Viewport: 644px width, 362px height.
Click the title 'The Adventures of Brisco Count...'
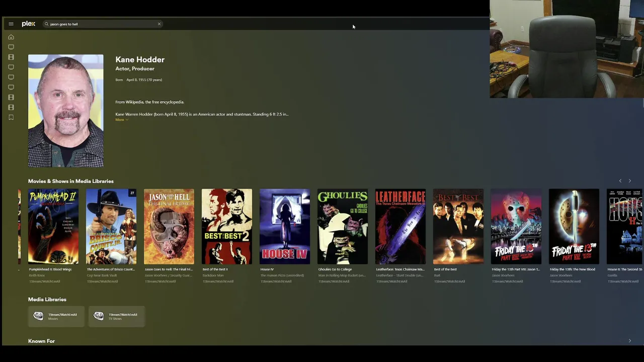111,269
